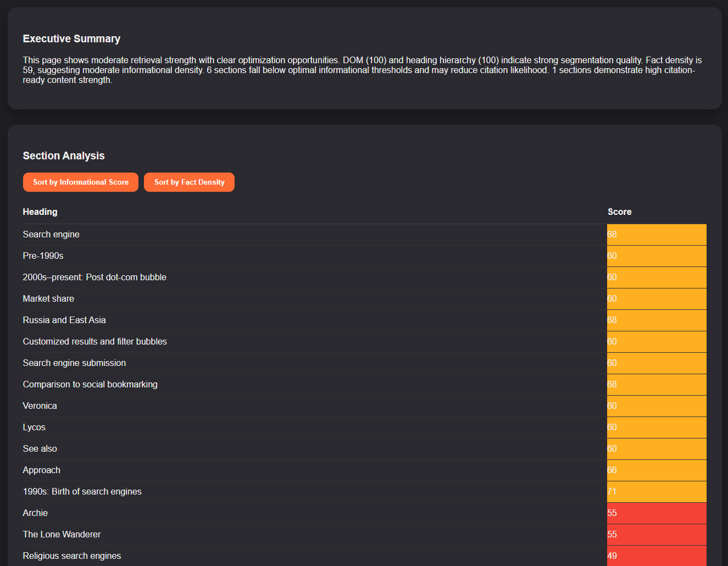Click red score cell for Archie

[656, 513]
